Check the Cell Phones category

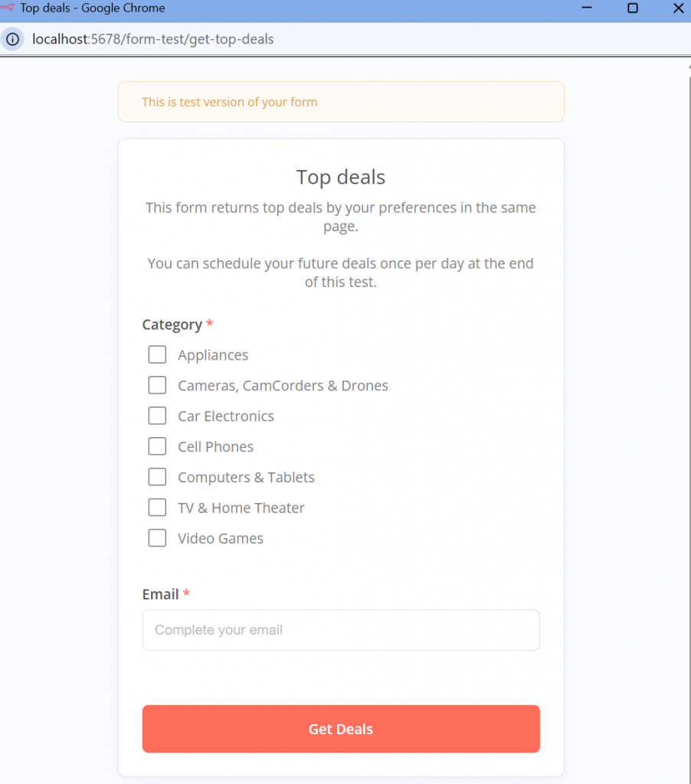157,446
